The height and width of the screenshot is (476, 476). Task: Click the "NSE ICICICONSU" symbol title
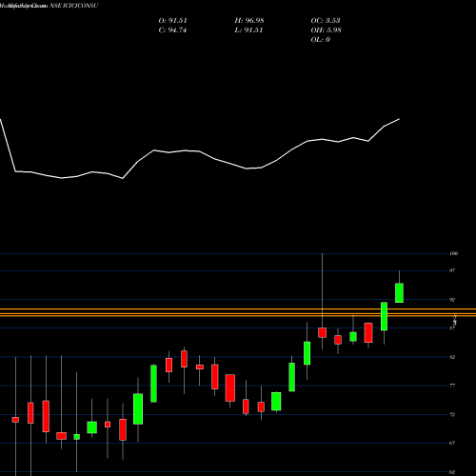[74, 6]
